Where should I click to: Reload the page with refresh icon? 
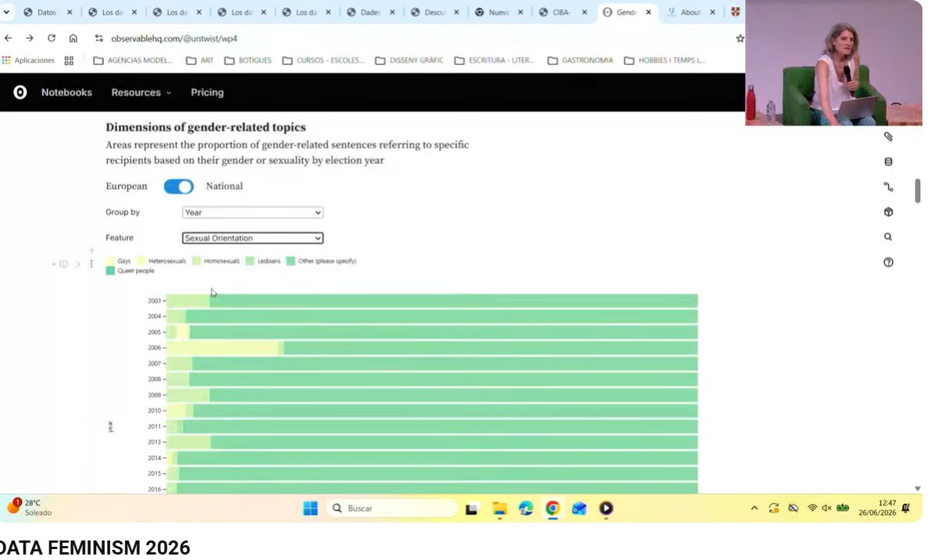(52, 38)
